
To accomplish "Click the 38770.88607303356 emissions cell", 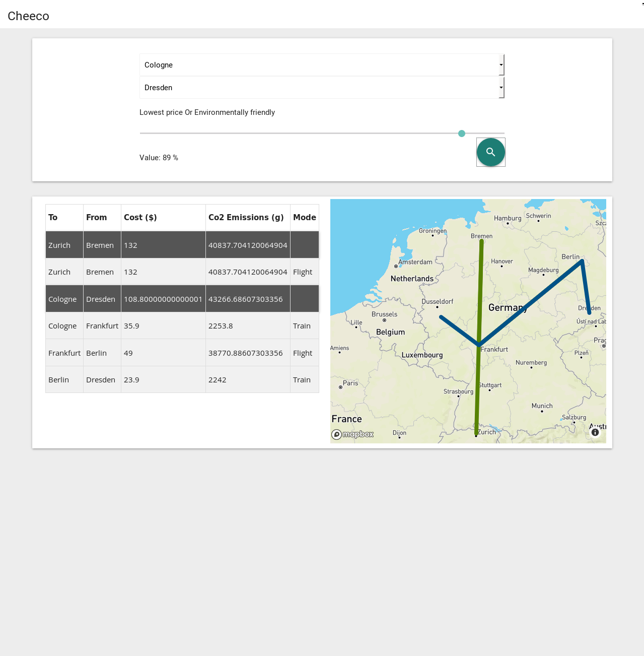I will point(248,353).
